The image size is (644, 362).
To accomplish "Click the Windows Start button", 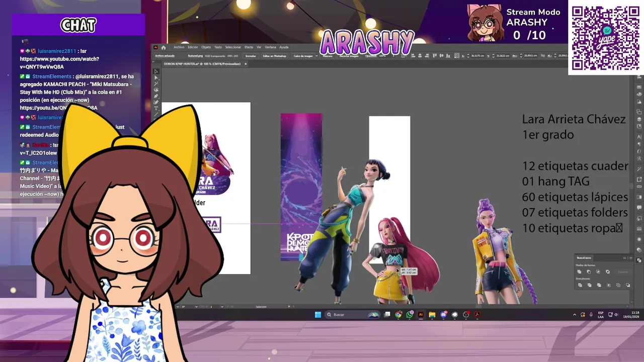I will [x=317, y=315].
